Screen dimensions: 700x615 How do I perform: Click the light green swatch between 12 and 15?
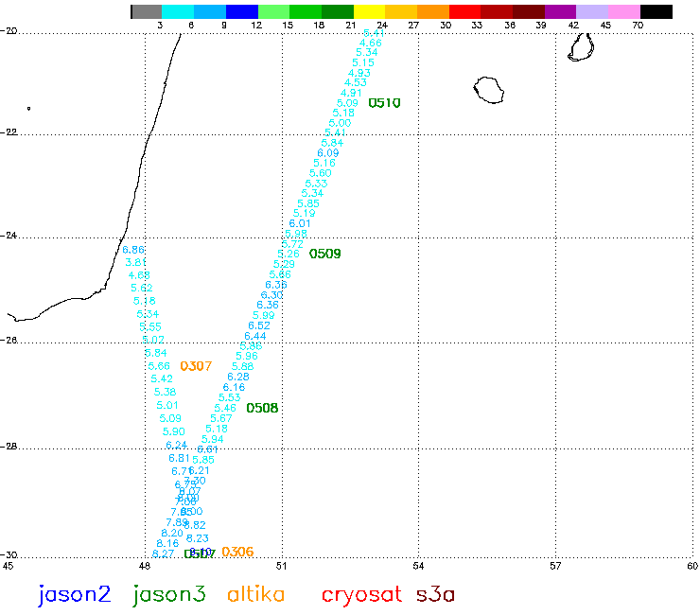tap(273, 11)
